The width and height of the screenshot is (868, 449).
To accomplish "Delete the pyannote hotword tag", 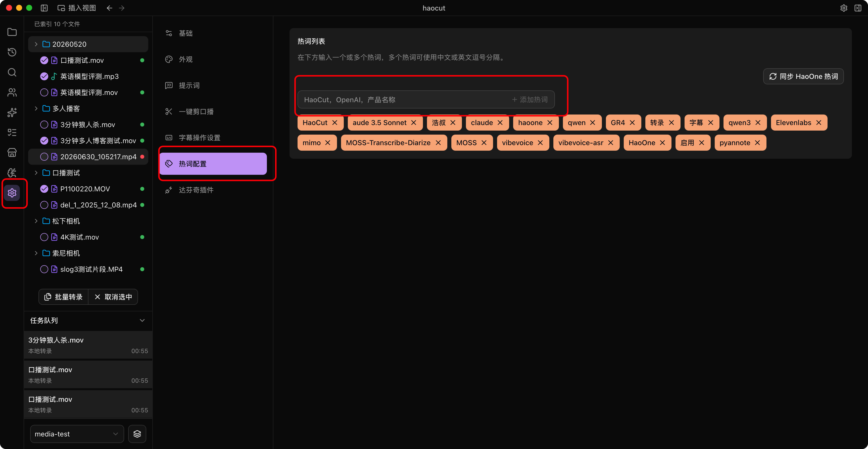I will point(757,143).
